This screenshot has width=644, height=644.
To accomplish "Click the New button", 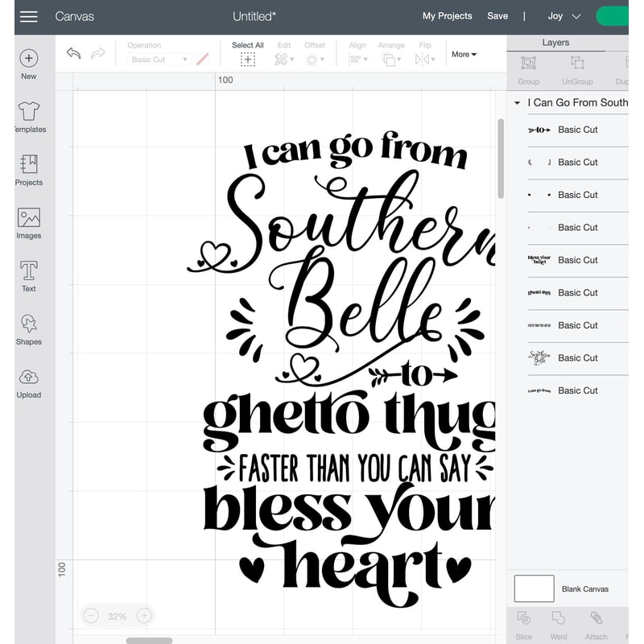I will 28,59.
